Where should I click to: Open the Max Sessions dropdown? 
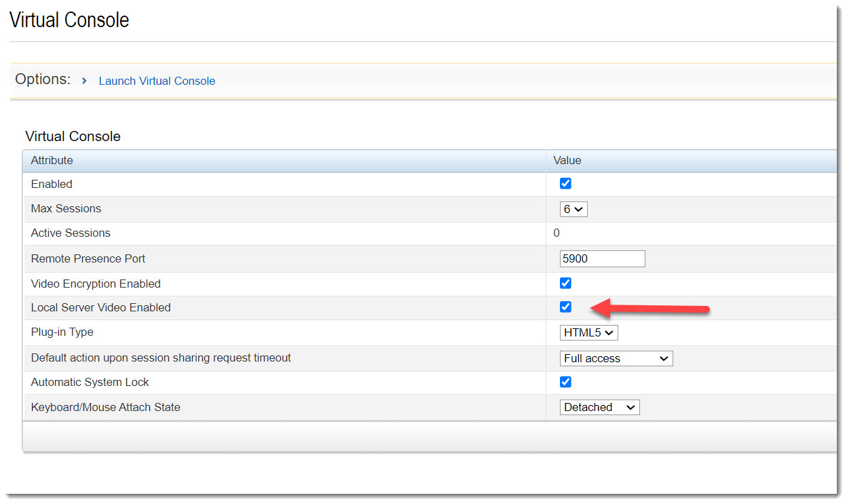(573, 209)
